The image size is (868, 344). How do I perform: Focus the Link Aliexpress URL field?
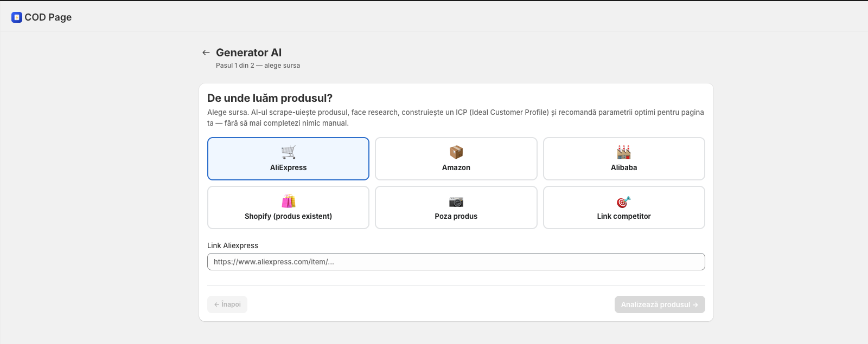point(456,262)
